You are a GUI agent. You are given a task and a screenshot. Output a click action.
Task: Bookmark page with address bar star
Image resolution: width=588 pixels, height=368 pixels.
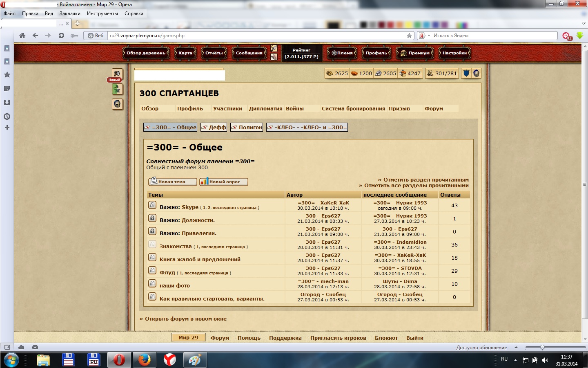409,36
